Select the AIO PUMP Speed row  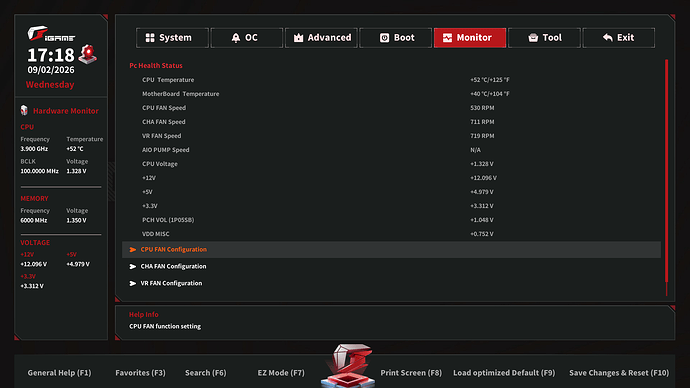(391, 150)
